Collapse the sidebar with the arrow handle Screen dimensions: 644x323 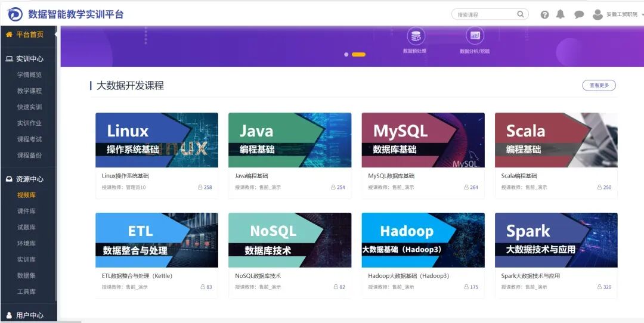(x=56, y=35)
